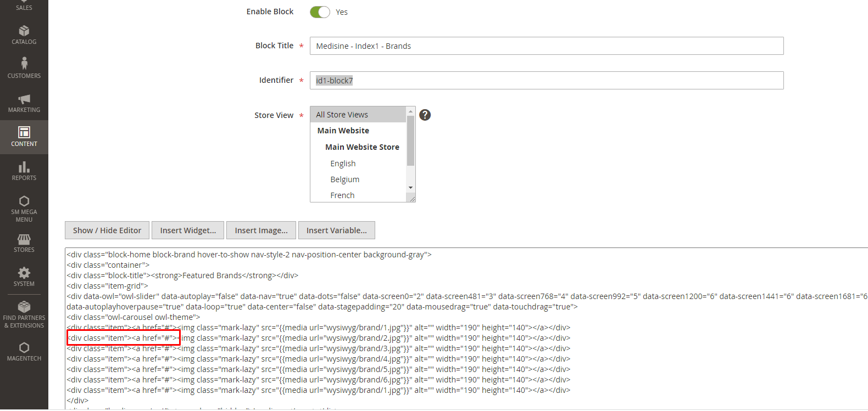Select the Content layout icon
This screenshot has height=411, width=868.
[24, 132]
